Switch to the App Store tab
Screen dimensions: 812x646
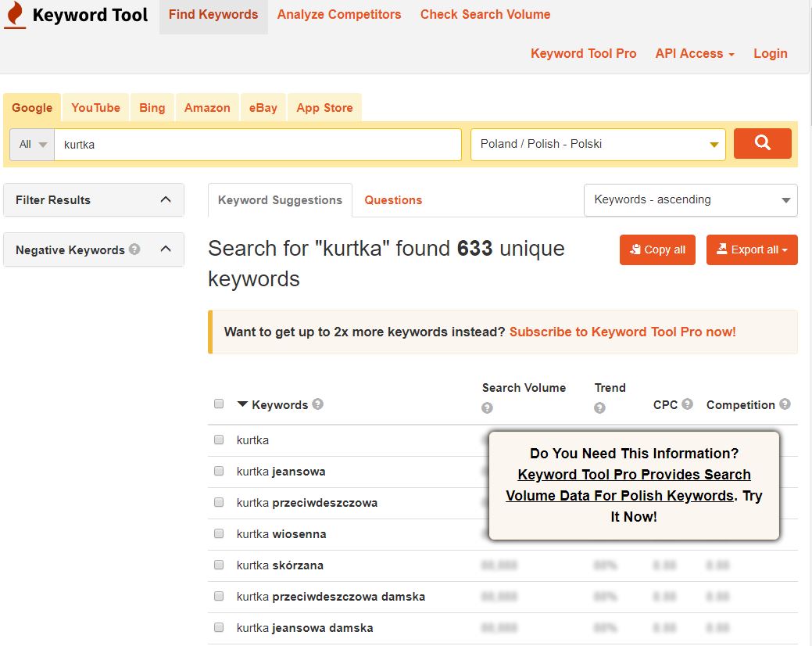324,108
